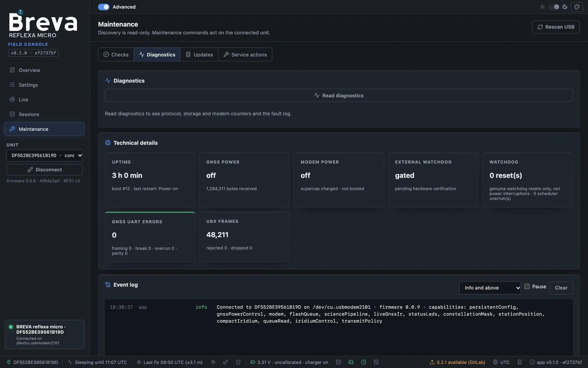The image size is (588, 368).
Task: Select Maintenance in the sidebar
Action: coord(45,129)
